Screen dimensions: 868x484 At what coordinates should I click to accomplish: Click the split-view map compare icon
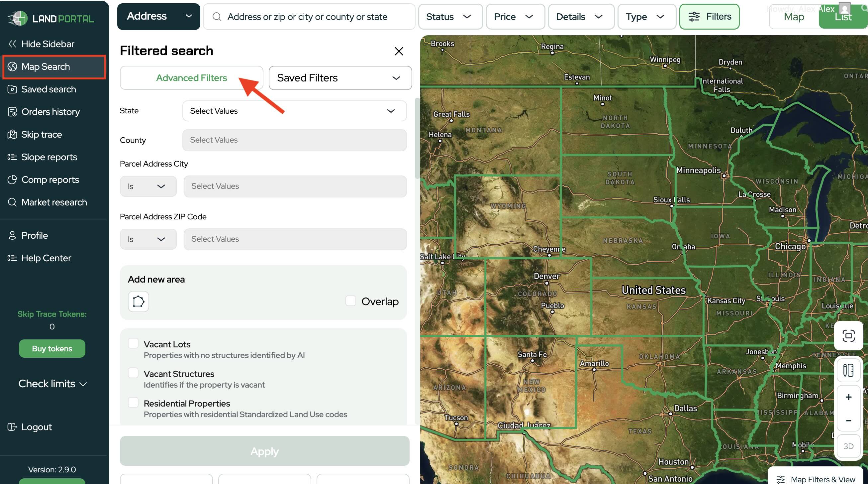[848, 370]
